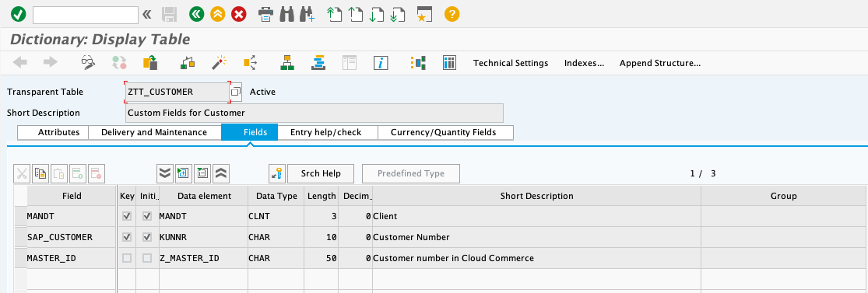Open the Where-Used List icon
Image resolution: width=868 pixels, height=293 pixels.
250,62
